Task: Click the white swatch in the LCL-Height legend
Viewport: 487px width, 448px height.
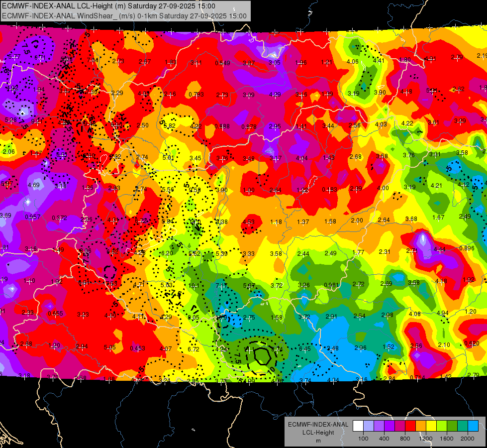Action: pyautogui.click(x=358, y=426)
